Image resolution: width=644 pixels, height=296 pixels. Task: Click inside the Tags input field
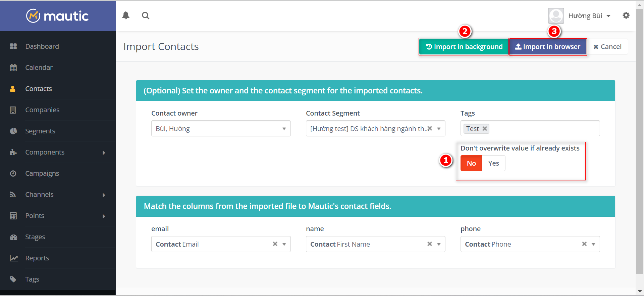coord(543,129)
